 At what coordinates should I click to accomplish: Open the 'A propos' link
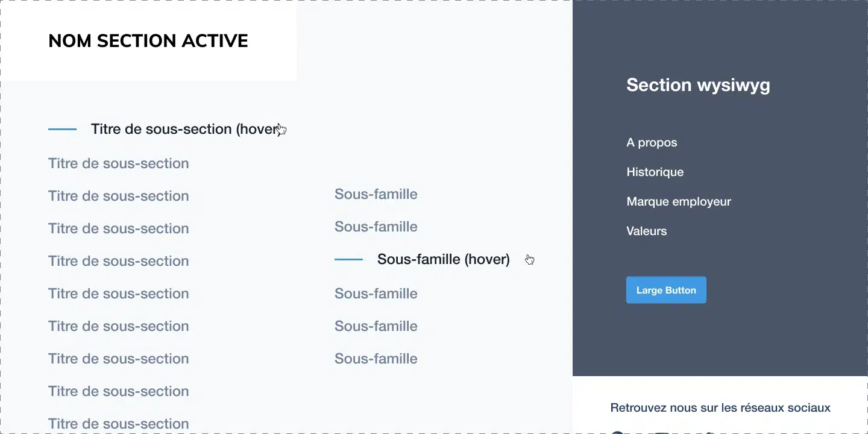(x=652, y=143)
